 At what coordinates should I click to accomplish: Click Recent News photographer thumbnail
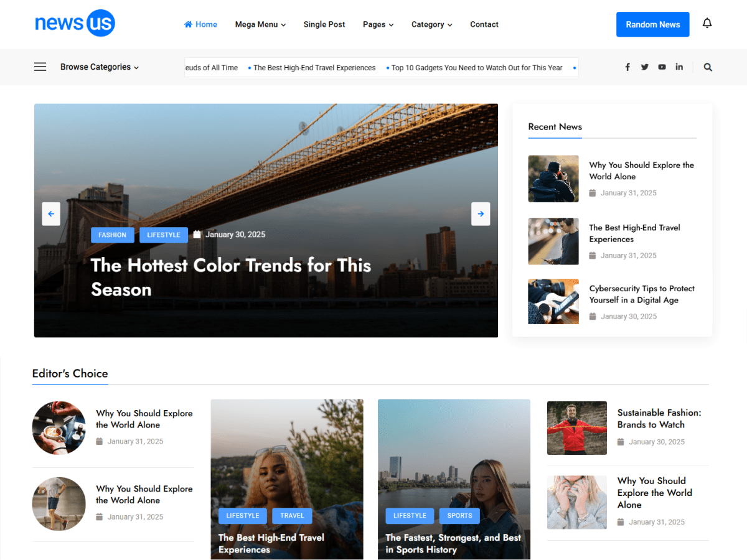(553, 179)
